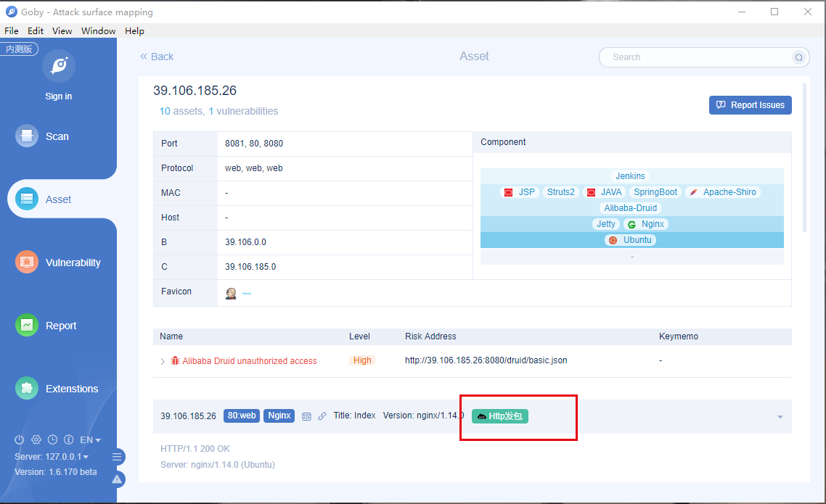This screenshot has width=826, height=504.
Task: Click Sign in under the logo
Action: 59,96
